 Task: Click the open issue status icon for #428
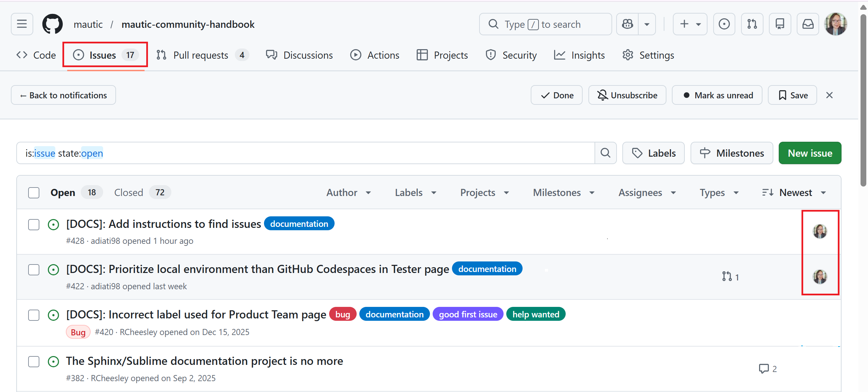point(54,224)
